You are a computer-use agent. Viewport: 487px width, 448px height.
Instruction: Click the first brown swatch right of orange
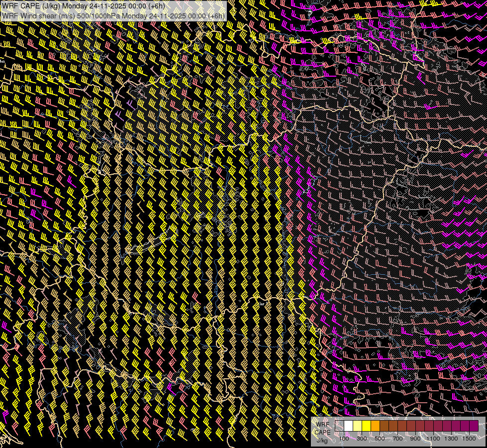[x=385, y=426]
